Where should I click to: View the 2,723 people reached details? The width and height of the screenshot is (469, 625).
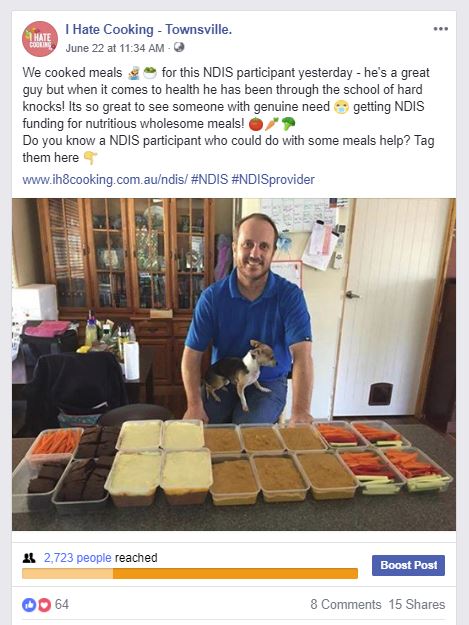pos(78,558)
